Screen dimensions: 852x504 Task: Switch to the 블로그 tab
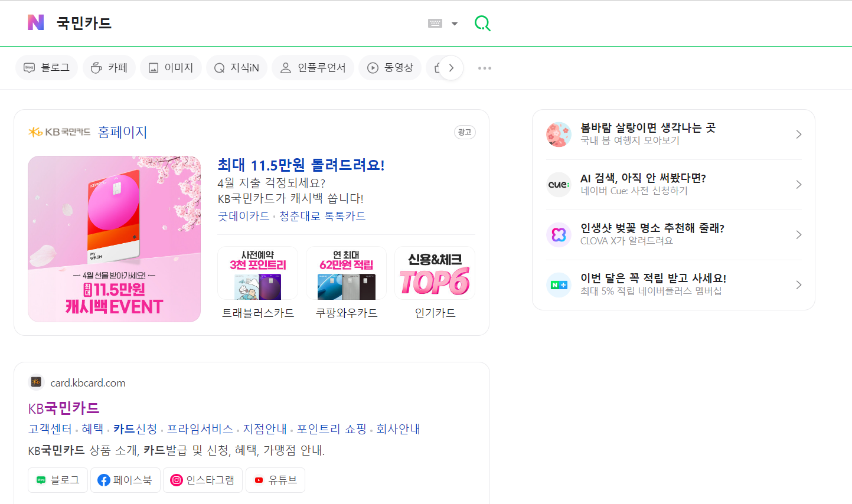coord(47,68)
